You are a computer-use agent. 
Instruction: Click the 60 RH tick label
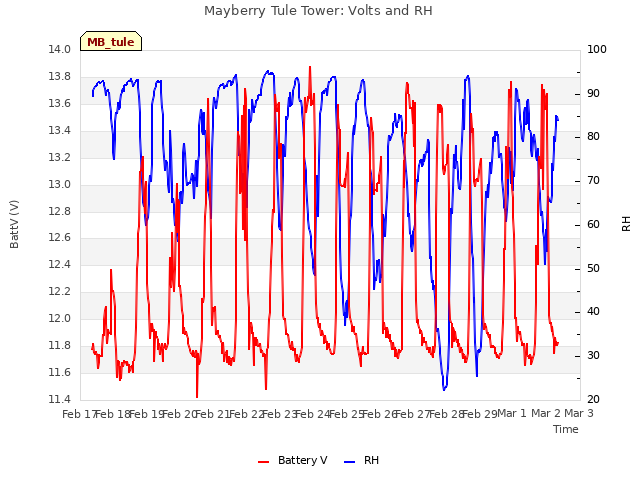click(593, 224)
